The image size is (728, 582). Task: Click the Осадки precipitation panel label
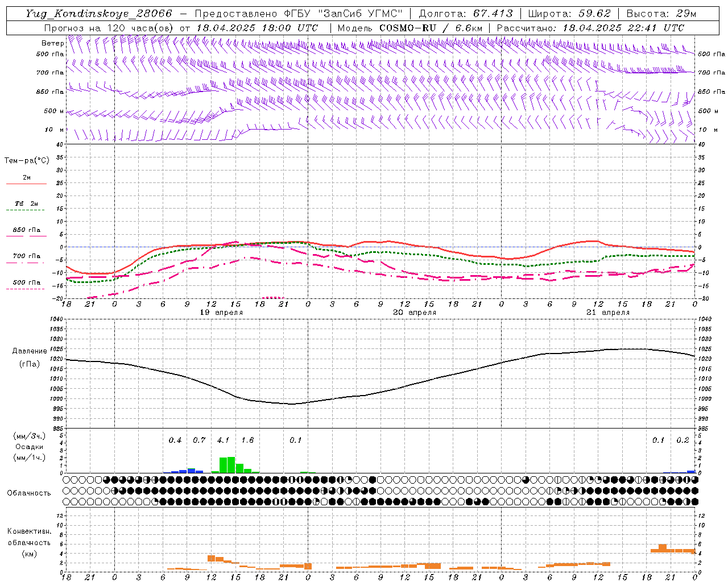[29, 447]
